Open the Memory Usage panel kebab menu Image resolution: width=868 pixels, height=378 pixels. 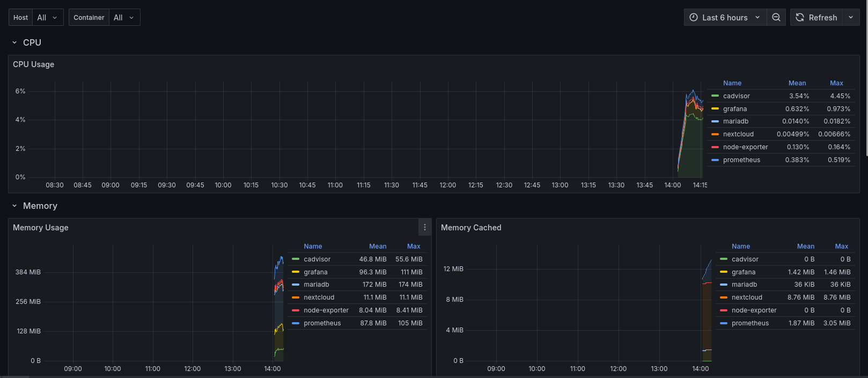tap(424, 228)
